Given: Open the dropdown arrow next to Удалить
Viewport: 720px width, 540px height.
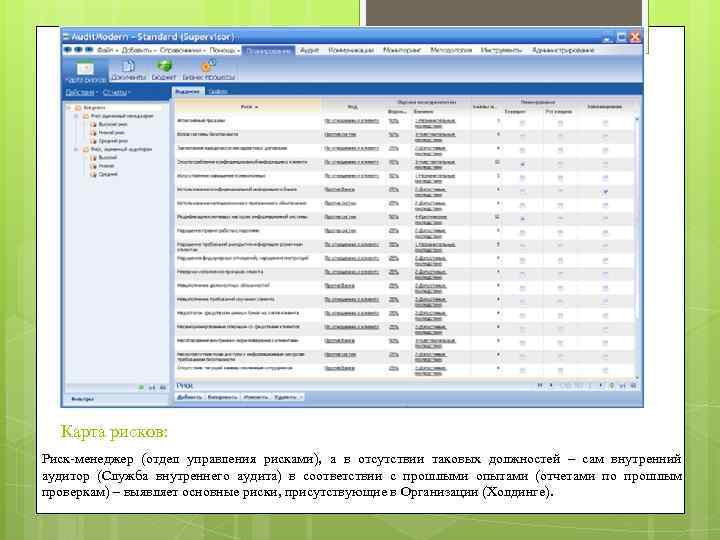Looking at the screenshot, I should point(301,397).
